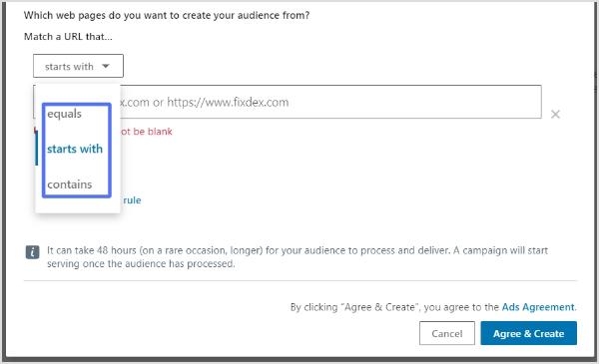This screenshot has height=364, width=599.
Task: Open the Ads Agreement link
Action: click(537, 307)
